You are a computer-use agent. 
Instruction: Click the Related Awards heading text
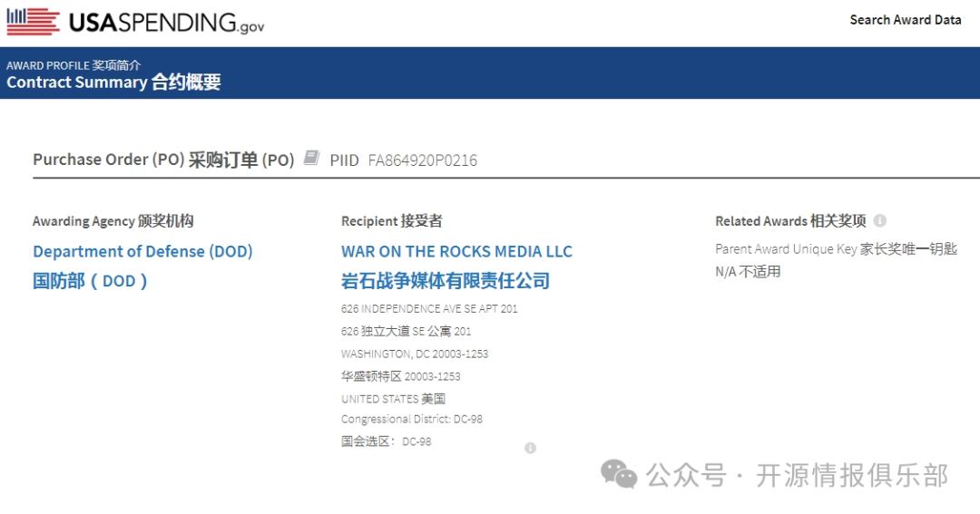[x=760, y=221]
